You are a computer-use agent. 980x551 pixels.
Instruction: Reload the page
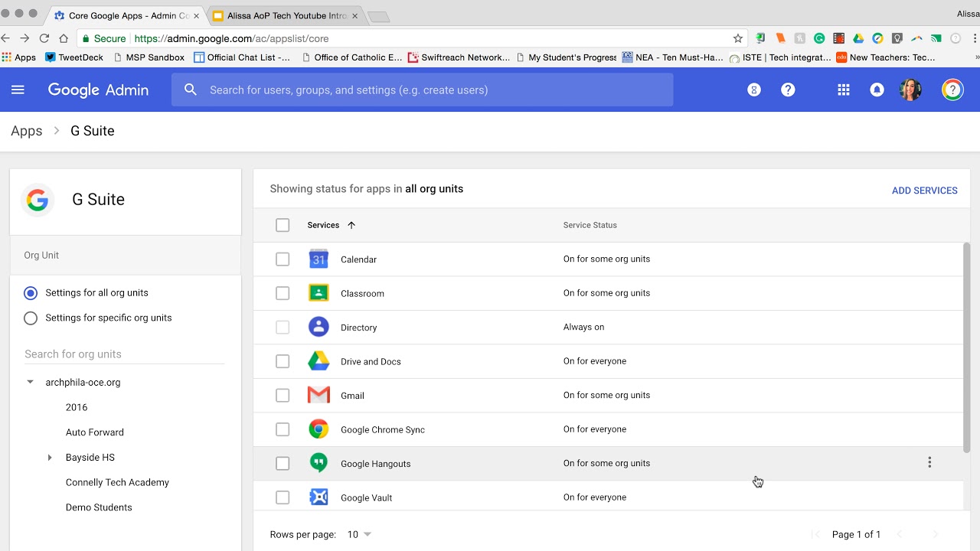pyautogui.click(x=44, y=38)
